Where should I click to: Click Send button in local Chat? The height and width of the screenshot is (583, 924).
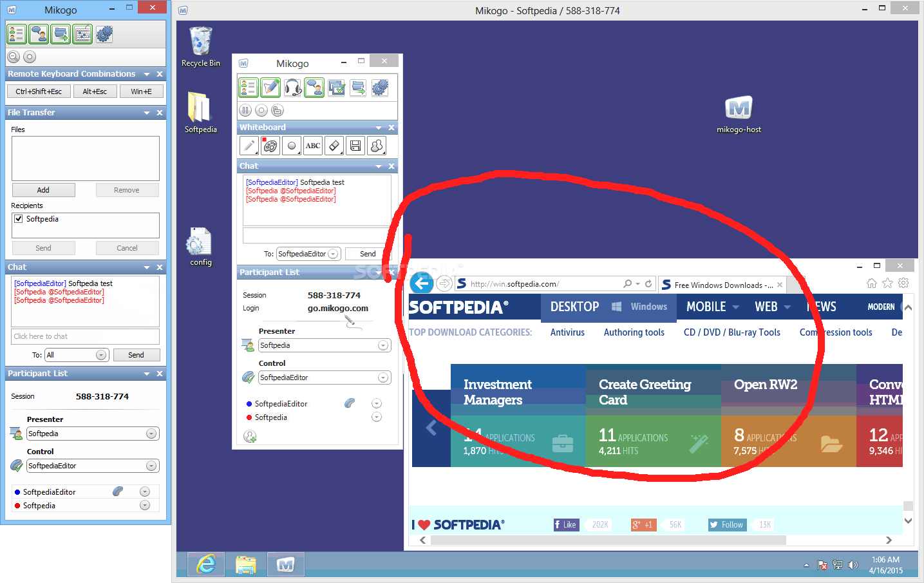(136, 355)
